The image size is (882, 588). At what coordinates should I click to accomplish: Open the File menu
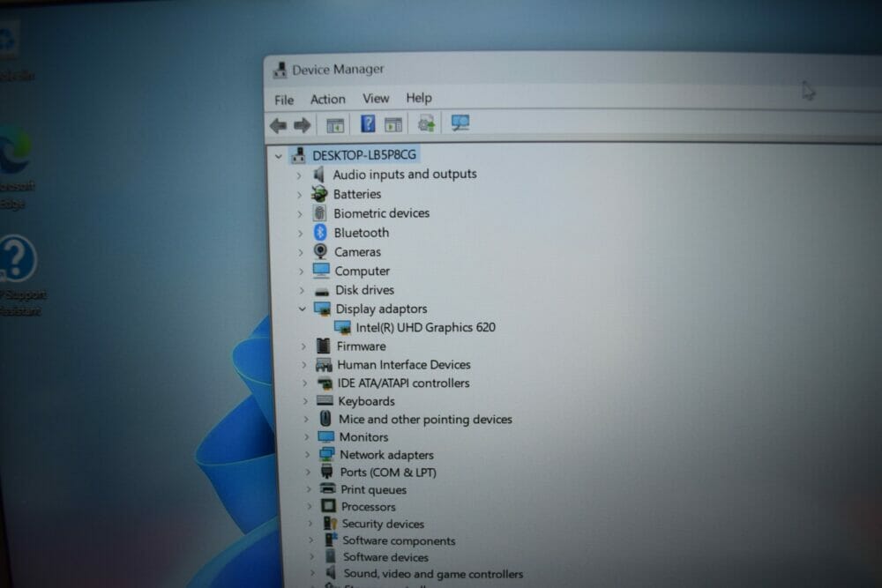[x=284, y=100]
